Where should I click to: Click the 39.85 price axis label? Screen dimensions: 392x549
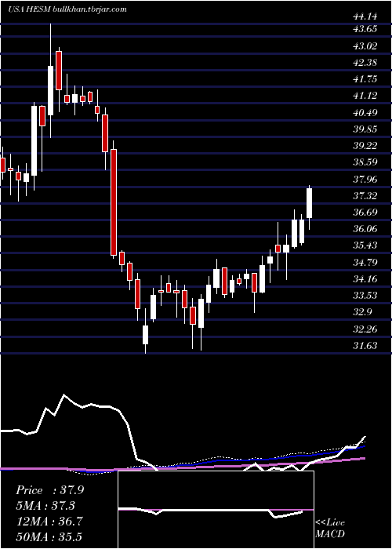pyautogui.click(x=365, y=129)
